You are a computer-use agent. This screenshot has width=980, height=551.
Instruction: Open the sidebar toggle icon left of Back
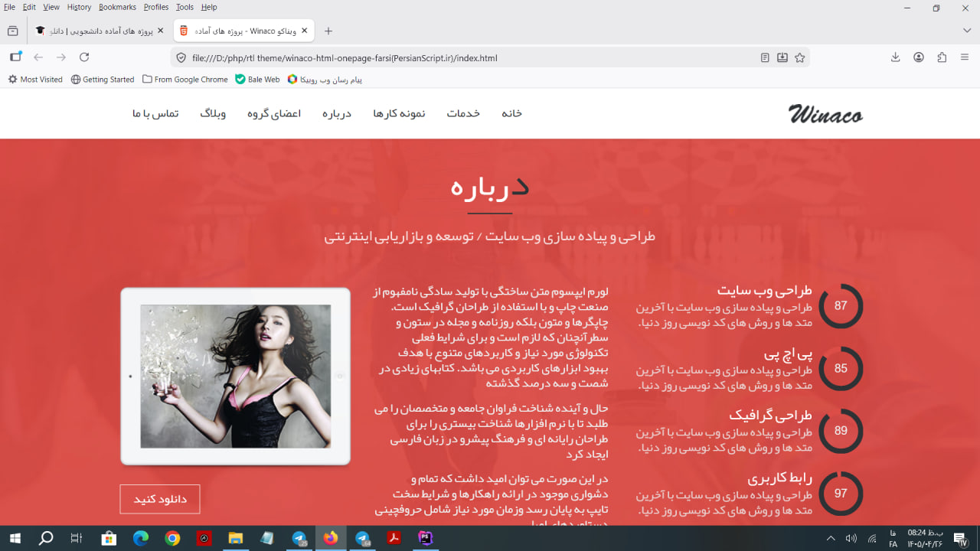point(15,57)
